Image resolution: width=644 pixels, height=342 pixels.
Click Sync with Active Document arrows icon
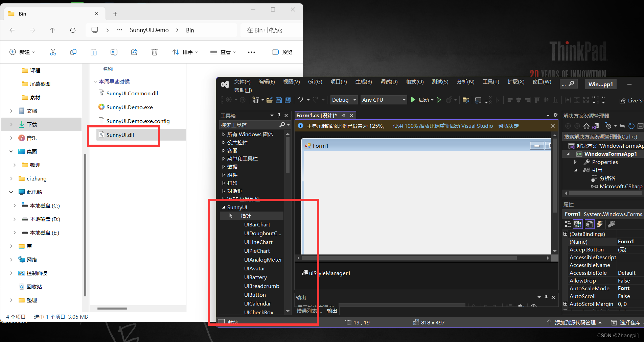point(622,126)
